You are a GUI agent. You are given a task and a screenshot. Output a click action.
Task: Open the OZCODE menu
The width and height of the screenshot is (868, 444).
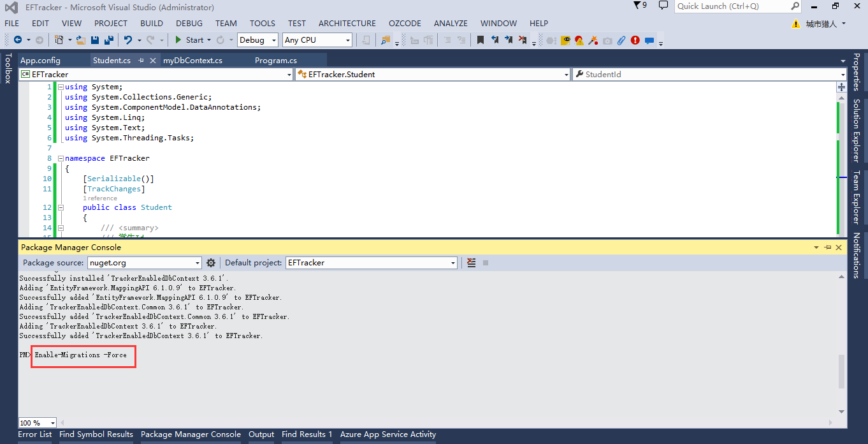coord(405,24)
